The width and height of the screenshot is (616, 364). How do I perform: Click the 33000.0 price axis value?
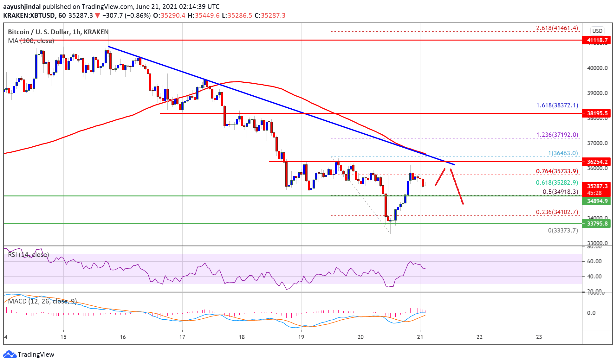point(597,243)
